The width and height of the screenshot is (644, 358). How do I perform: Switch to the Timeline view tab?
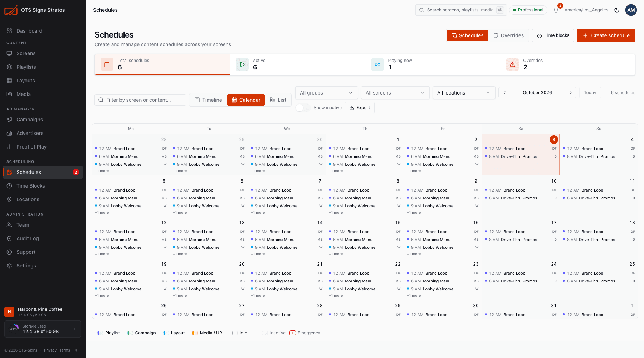[208, 100]
